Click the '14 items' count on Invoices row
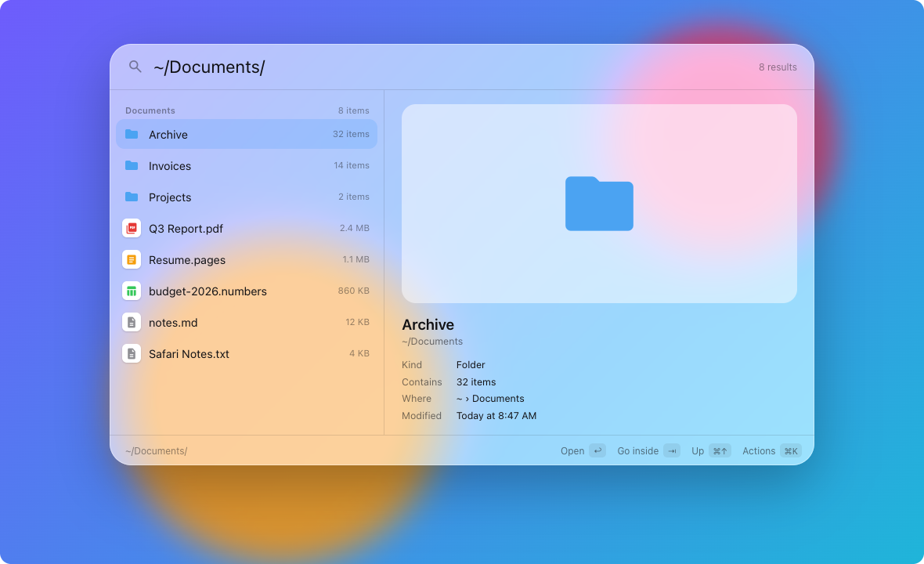 pyautogui.click(x=352, y=165)
